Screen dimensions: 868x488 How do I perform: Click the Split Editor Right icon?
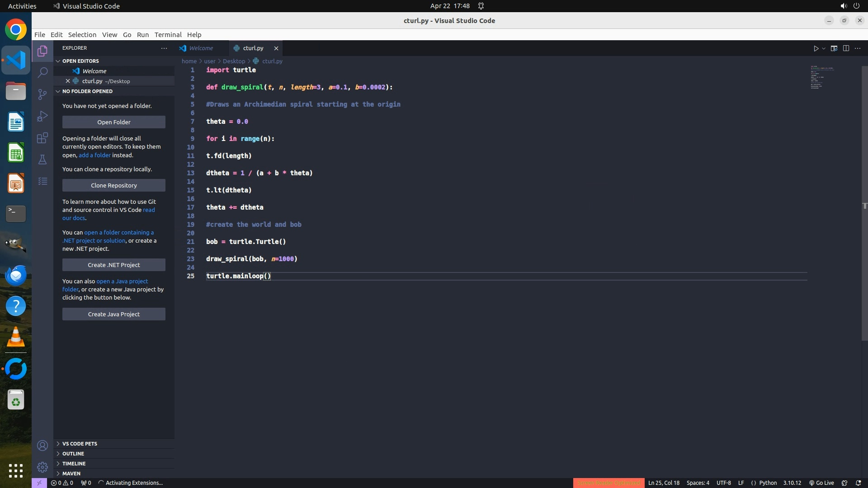point(846,48)
